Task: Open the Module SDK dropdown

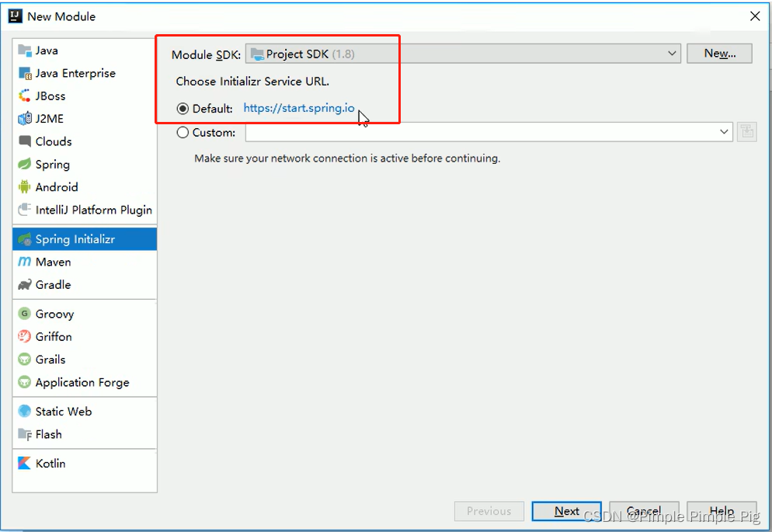Action: 463,54
